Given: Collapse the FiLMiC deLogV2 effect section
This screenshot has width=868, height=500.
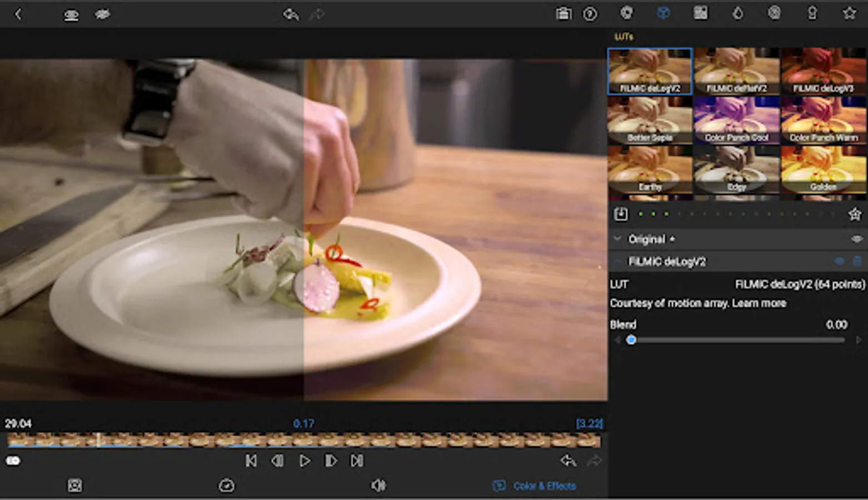Looking at the screenshot, I should [x=617, y=261].
